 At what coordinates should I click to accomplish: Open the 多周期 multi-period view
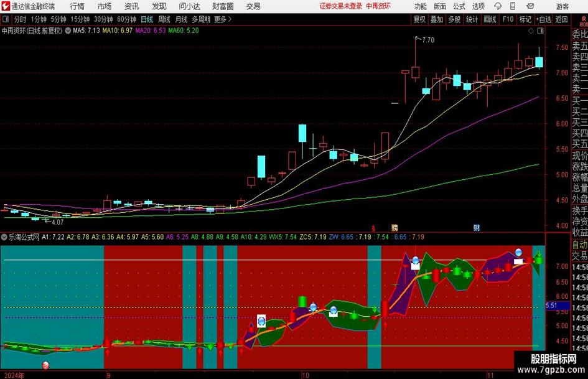coord(201,19)
